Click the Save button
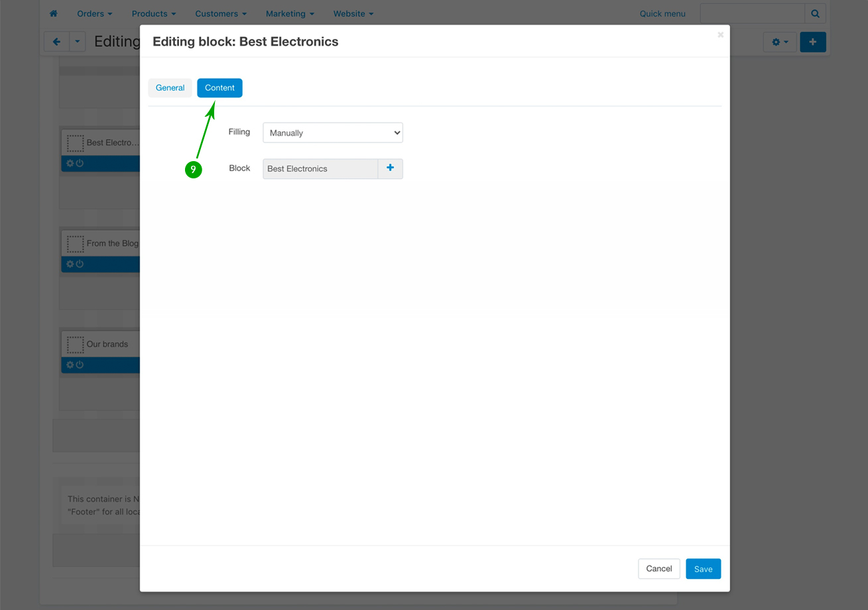This screenshot has width=868, height=610. click(x=703, y=569)
